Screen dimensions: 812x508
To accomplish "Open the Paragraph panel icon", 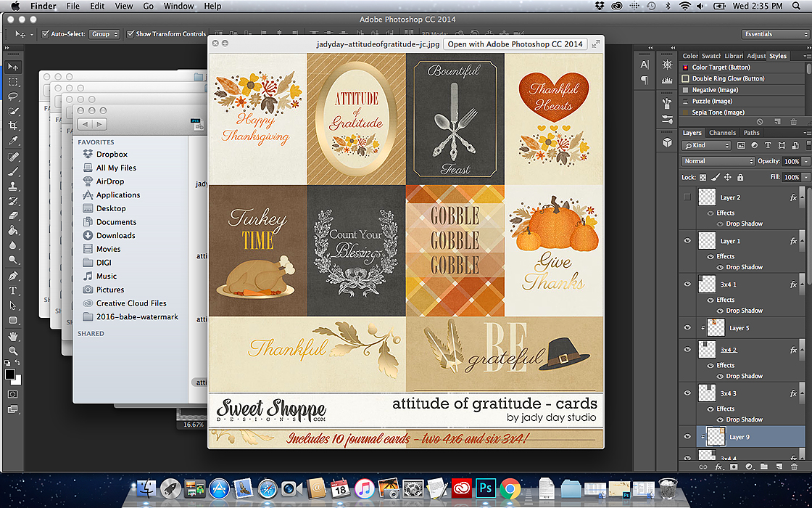I will pyautogui.click(x=645, y=80).
